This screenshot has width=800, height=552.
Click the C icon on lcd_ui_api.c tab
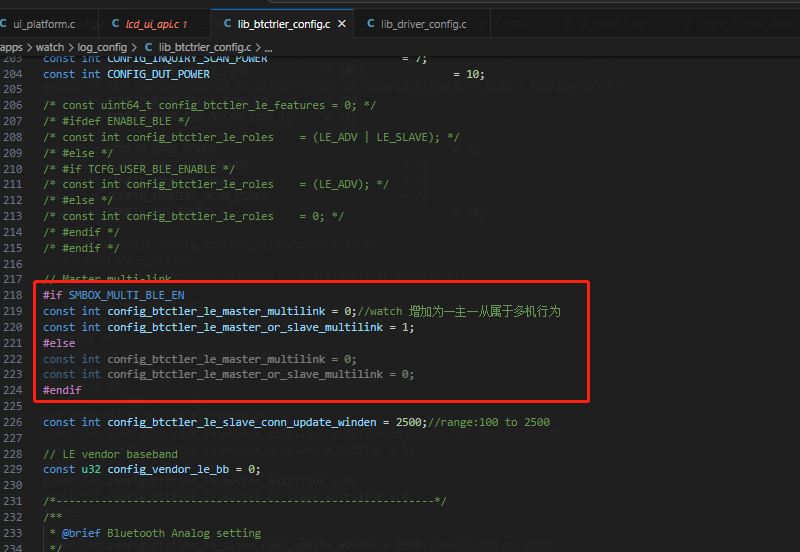point(116,23)
